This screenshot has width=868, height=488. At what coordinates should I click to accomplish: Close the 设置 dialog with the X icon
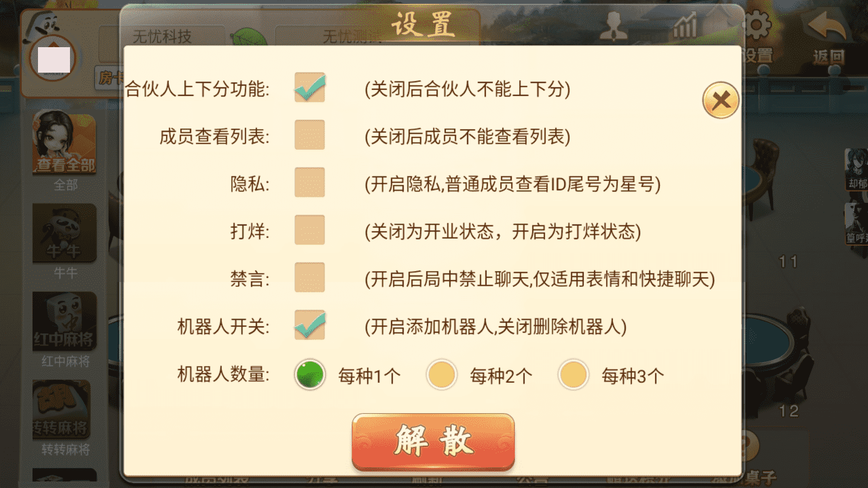(x=720, y=100)
